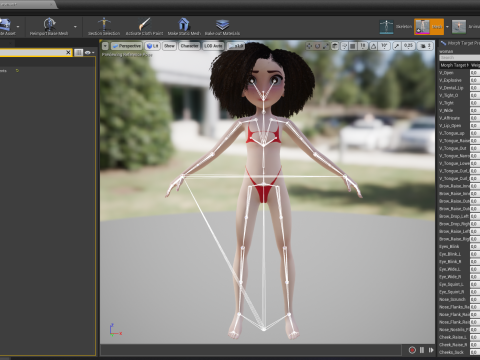The height and width of the screenshot is (360, 480).
Task: Click the V_Explosive weight value field
Action: [x=475, y=80]
